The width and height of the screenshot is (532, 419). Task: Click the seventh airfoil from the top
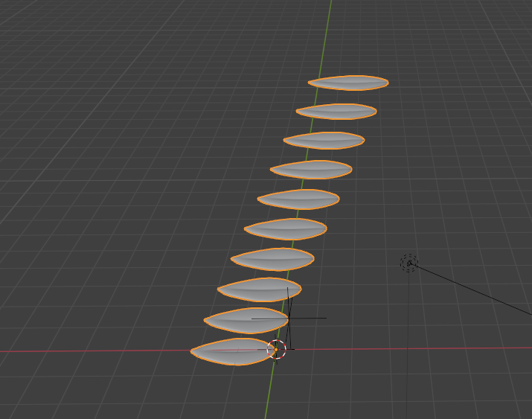pyautogui.click(x=272, y=259)
